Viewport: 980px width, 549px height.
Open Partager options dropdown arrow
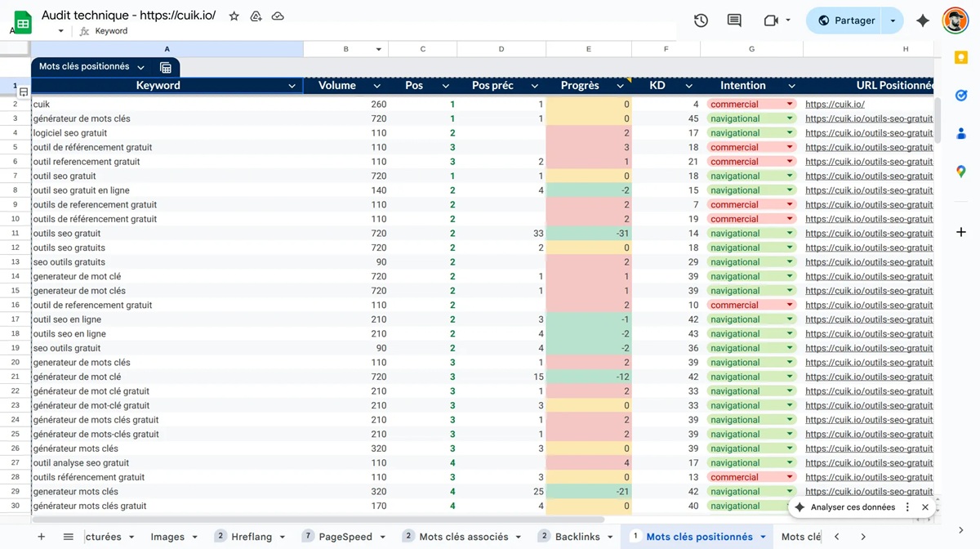893,20
